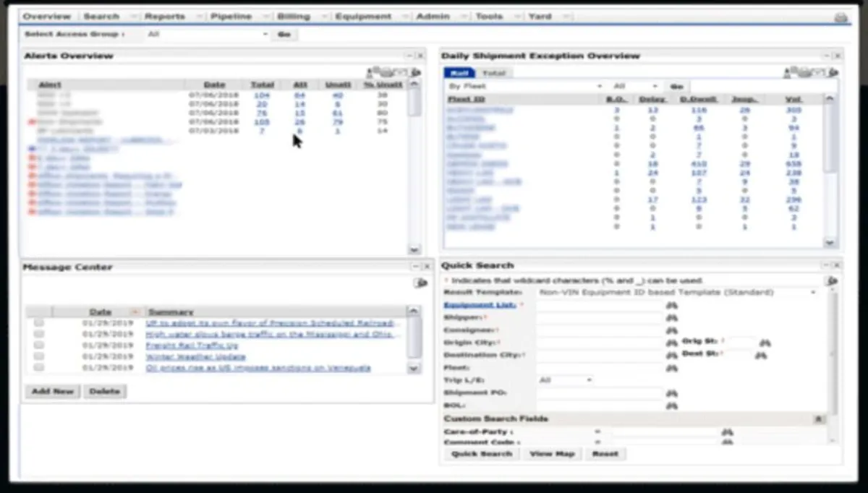Open the Tools menu
This screenshot has height=493, width=868.
click(x=490, y=17)
